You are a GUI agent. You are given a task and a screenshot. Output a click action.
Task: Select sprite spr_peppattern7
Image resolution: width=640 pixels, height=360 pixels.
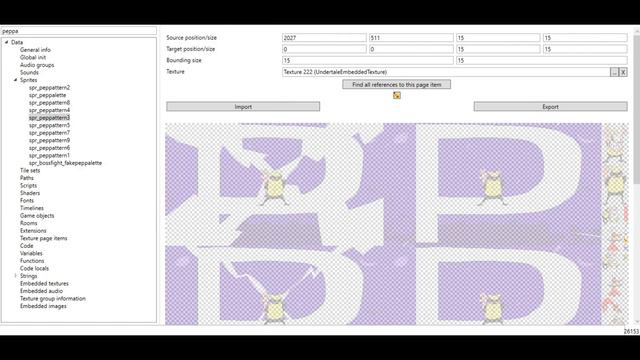pos(49,133)
